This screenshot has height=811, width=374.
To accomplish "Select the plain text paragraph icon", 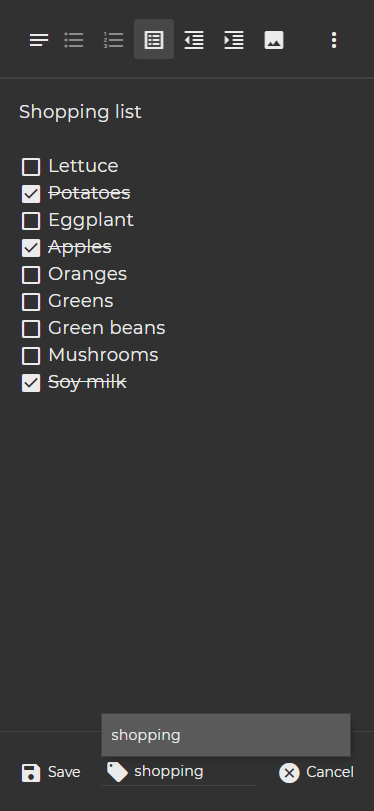I will (39, 40).
